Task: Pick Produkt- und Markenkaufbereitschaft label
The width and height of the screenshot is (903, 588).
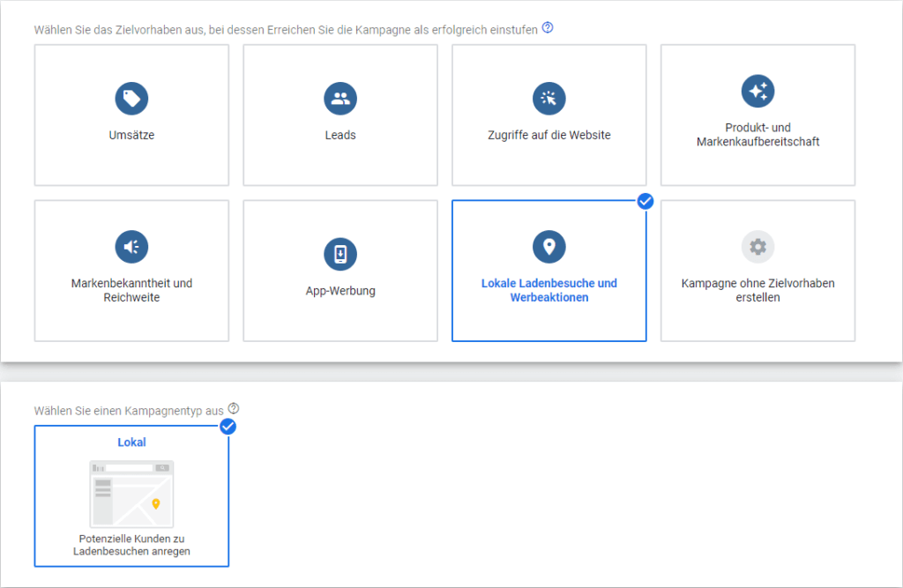Action: [757, 134]
